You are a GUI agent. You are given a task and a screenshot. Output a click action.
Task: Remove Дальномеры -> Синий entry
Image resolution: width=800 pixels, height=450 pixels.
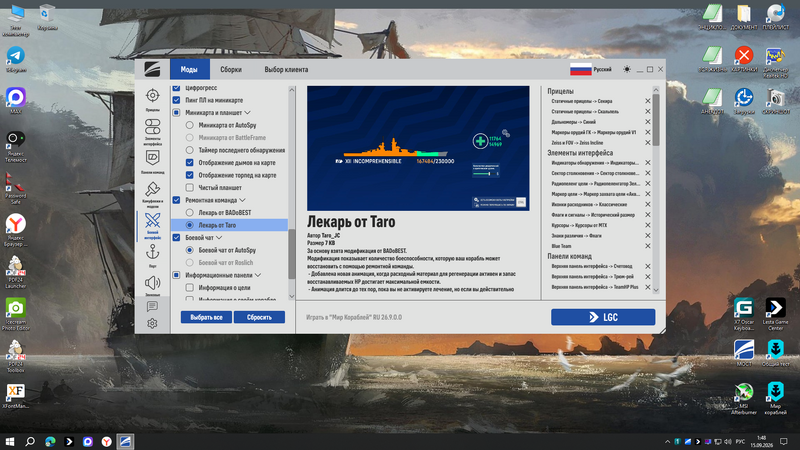[647, 122]
